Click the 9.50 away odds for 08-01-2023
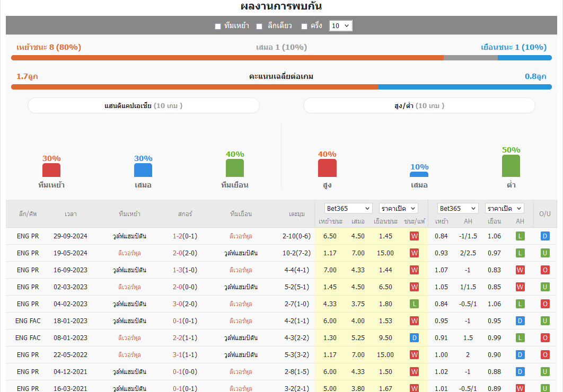This screenshot has width=563, height=392. coord(385,337)
